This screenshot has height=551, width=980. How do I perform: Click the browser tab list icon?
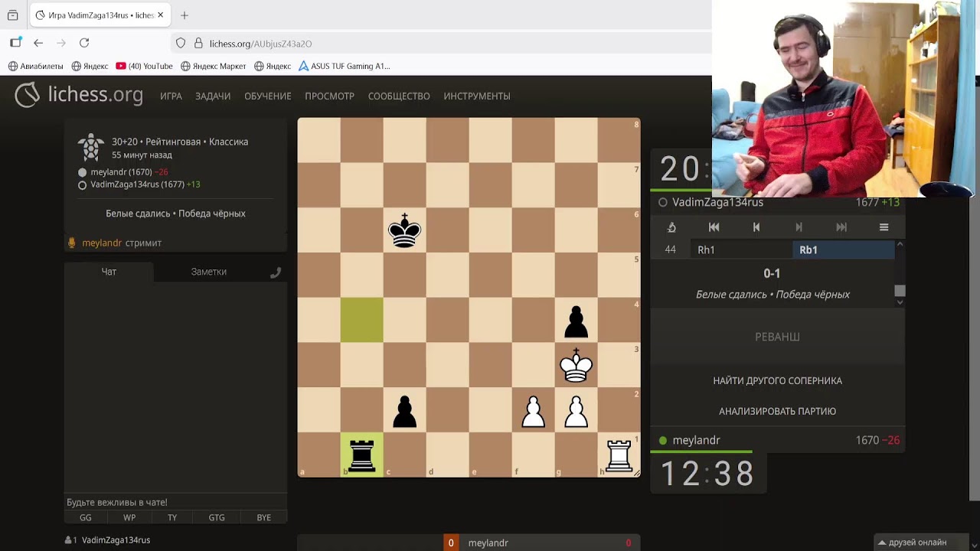(x=12, y=15)
